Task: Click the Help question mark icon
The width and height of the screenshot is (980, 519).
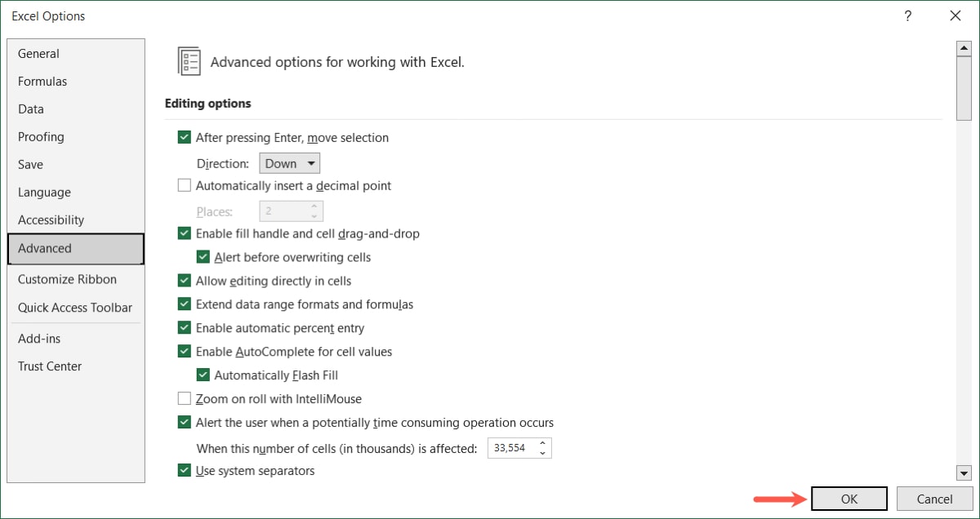Action: click(x=907, y=16)
